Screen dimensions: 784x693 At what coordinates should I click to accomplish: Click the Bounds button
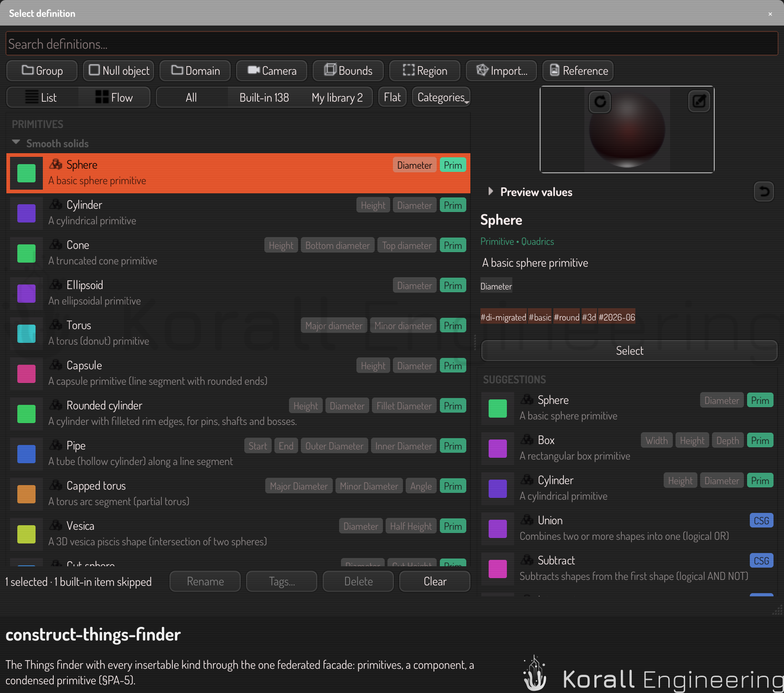pyautogui.click(x=348, y=71)
